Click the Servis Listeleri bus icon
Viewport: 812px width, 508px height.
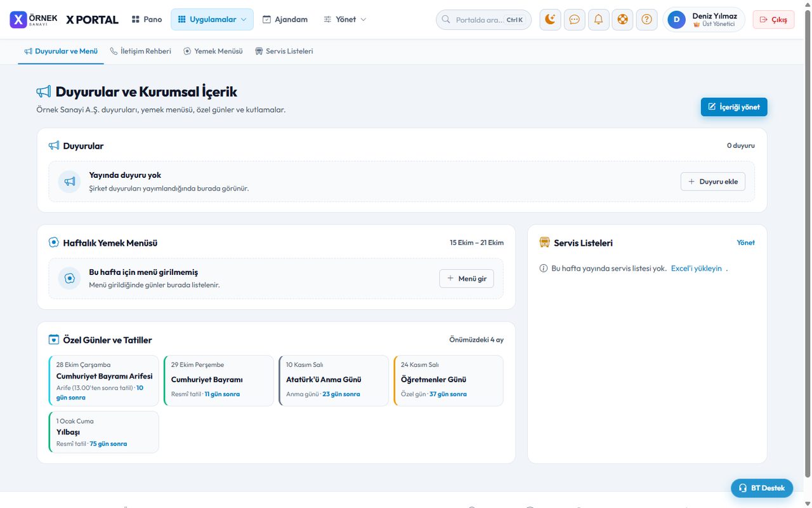[544, 243]
